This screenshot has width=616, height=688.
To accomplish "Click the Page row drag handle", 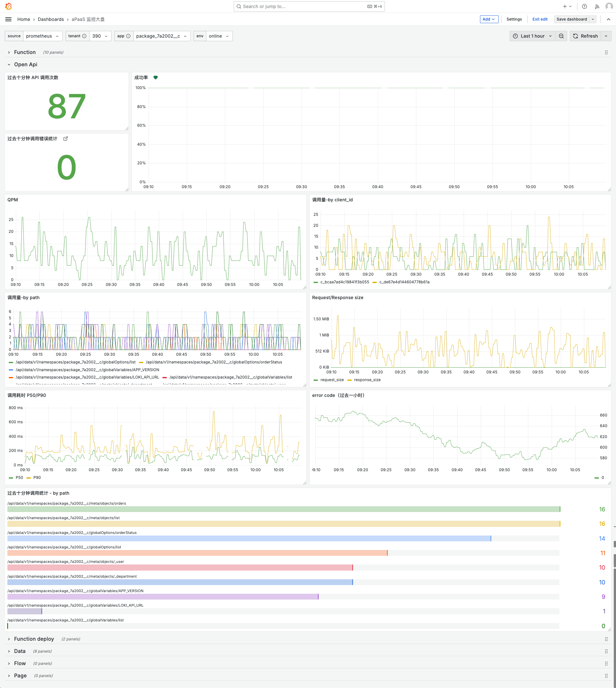I will [606, 676].
